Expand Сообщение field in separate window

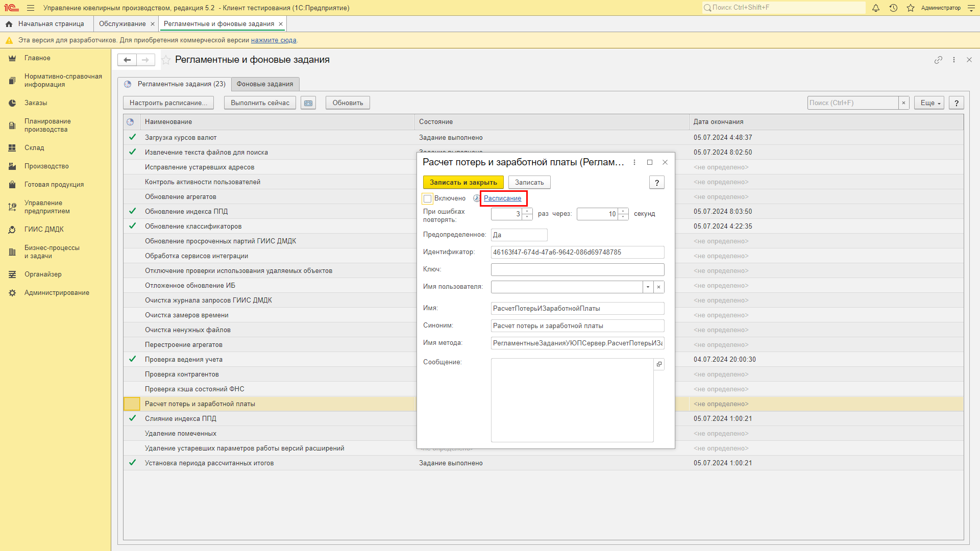click(x=659, y=364)
